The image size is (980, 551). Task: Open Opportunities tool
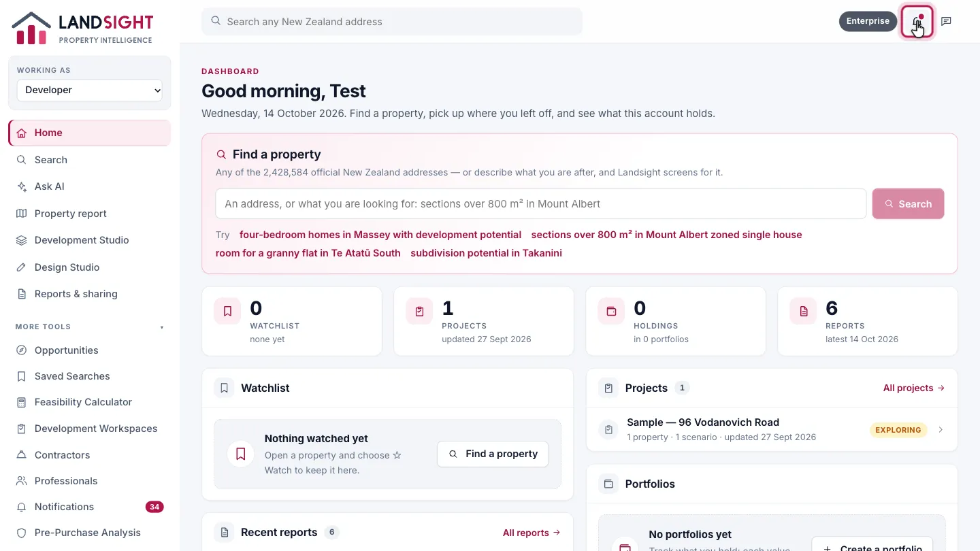pos(90,350)
